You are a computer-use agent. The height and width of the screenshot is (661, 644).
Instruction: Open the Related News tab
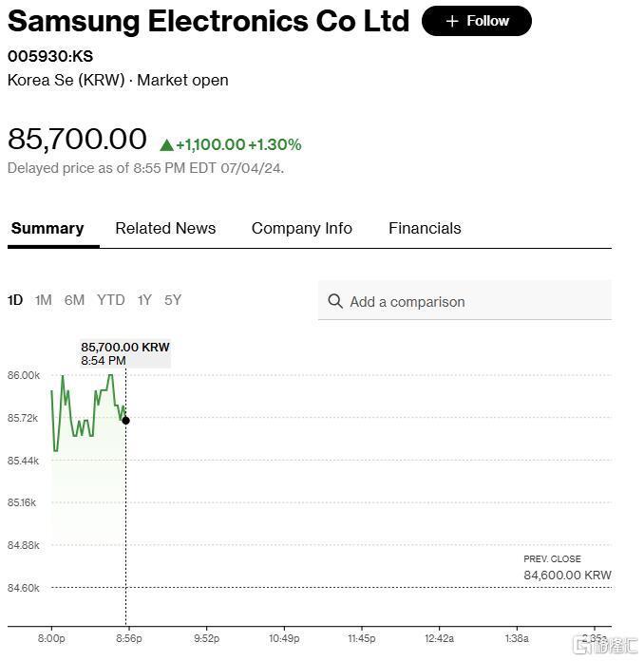click(x=165, y=229)
